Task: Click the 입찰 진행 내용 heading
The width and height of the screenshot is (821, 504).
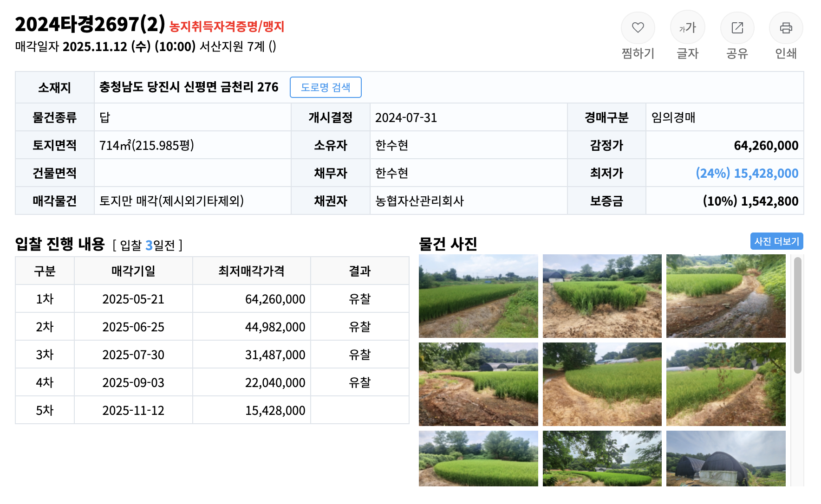Action: point(60,244)
